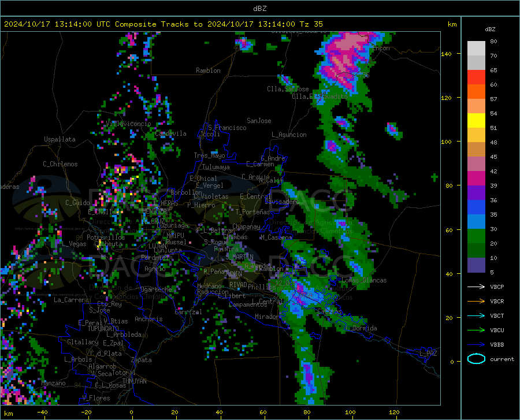Click the 'RIVAD' map label
Viewport: 520px width, 420px height.
[238, 285]
